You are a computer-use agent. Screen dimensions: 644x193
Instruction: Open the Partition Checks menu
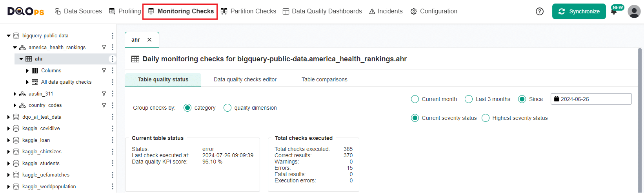(248, 11)
